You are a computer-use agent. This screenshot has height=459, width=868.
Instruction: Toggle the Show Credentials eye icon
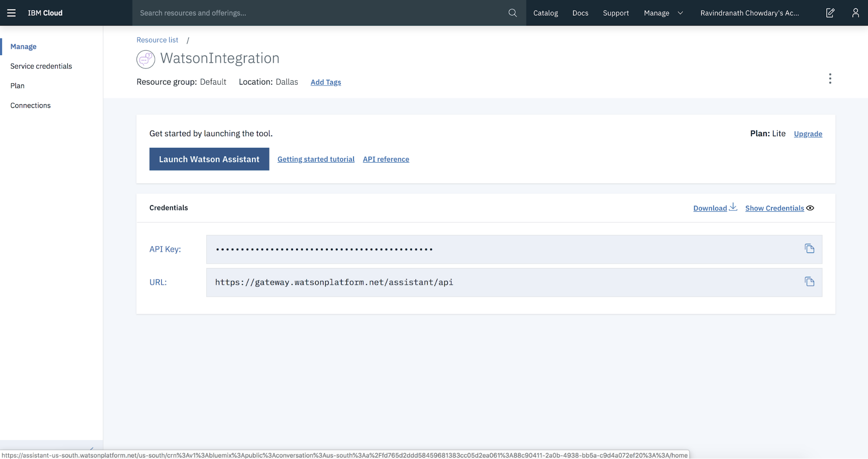click(x=810, y=208)
